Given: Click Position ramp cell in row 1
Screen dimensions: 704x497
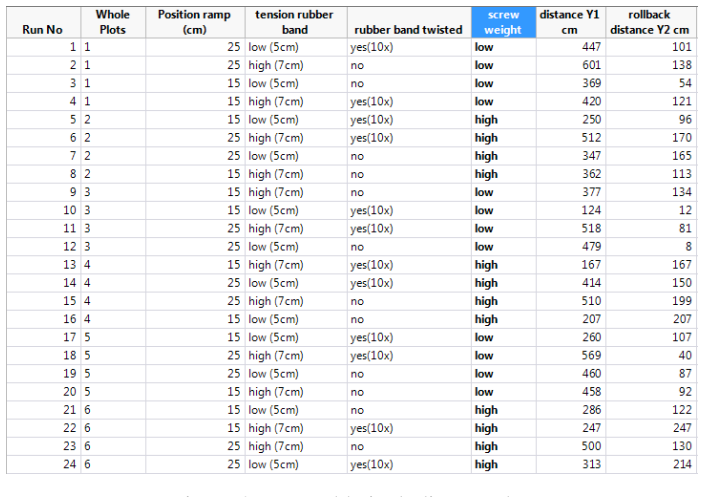Looking at the screenshot, I should (195, 47).
